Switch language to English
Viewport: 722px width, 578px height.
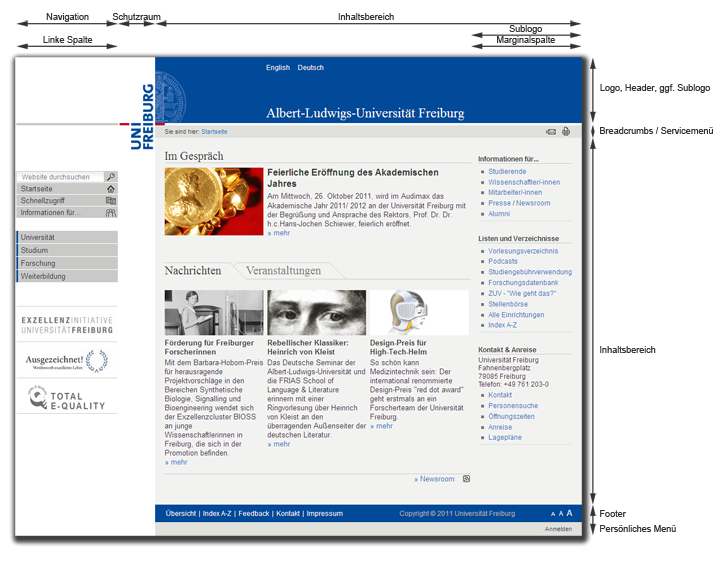coord(278,68)
